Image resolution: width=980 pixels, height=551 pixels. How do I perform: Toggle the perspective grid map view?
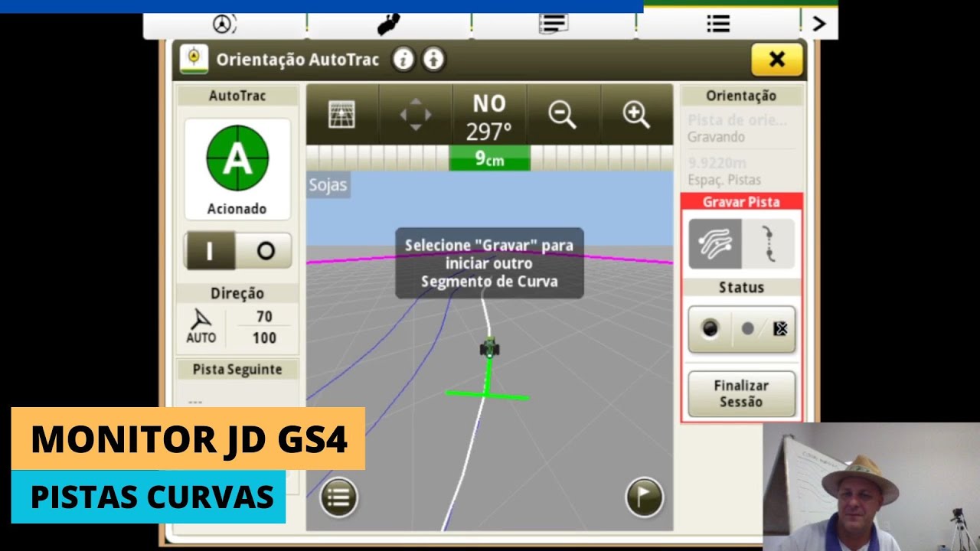[341, 115]
